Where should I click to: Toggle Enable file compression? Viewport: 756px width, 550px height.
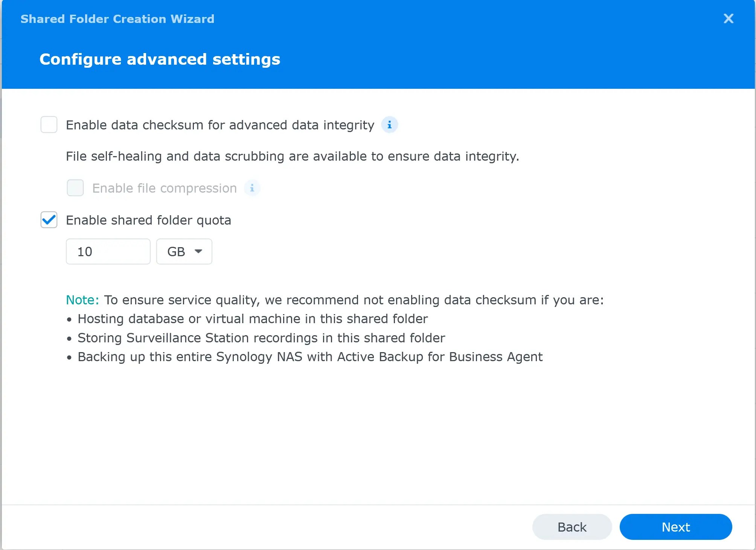tap(75, 188)
